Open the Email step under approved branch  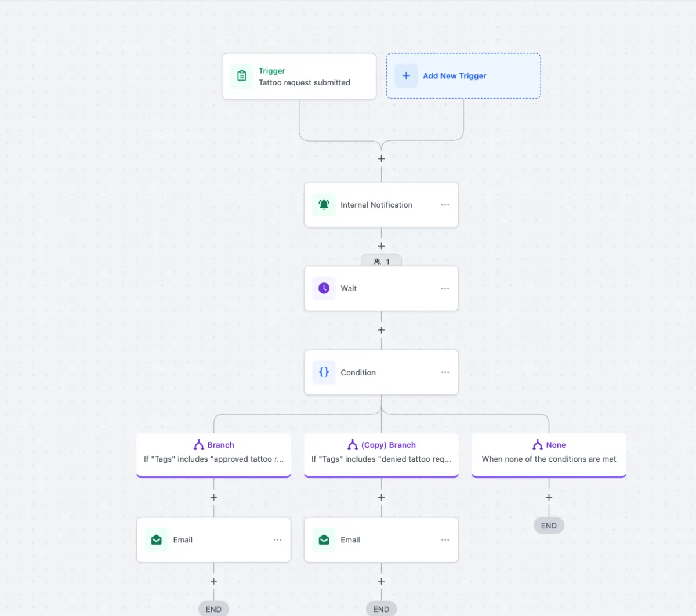coord(213,540)
